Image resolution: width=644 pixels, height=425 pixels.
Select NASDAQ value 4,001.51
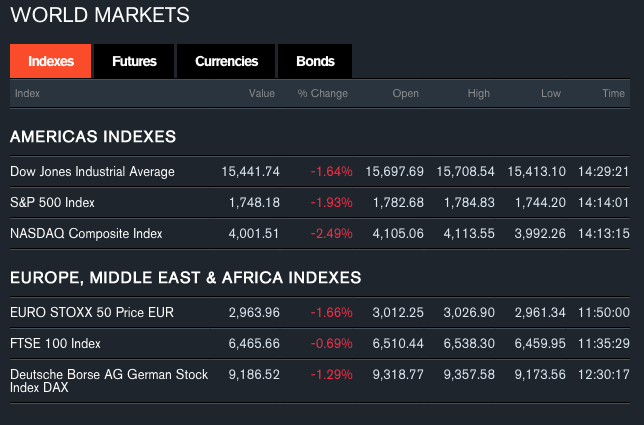click(x=254, y=234)
